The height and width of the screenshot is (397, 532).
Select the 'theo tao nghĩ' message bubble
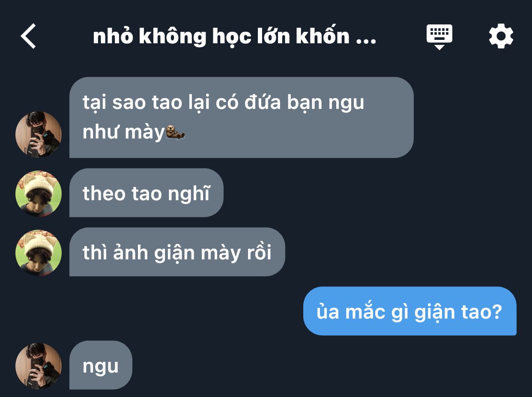click(146, 193)
